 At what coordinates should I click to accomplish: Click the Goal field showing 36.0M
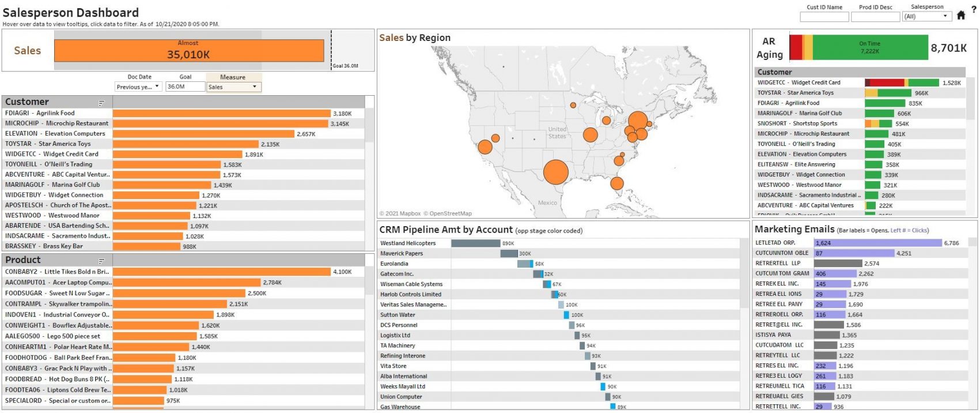click(185, 87)
